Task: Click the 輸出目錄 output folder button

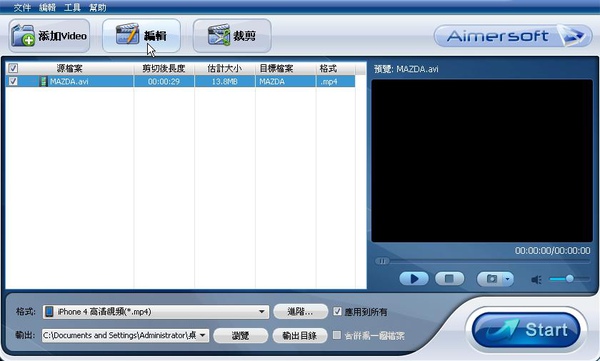Action: (x=300, y=335)
